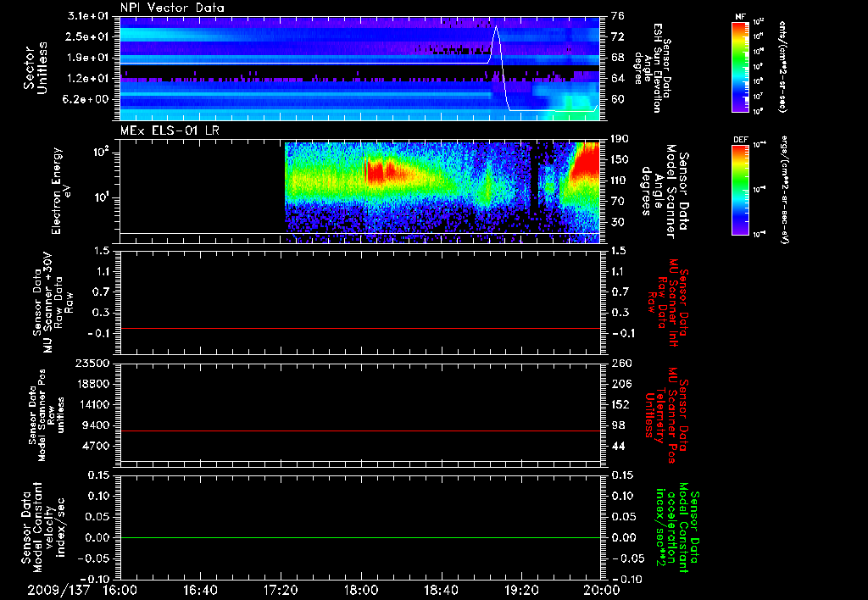Image resolution: width=868 pixels, height=600 pixels.
Task: Click the NF flux color bar
Action: (x=740, y=66)
